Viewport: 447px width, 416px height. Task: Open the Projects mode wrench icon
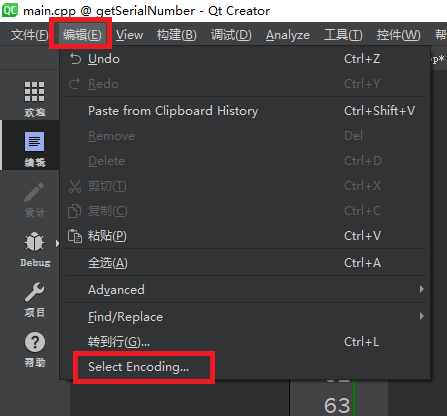pos(34,292)
